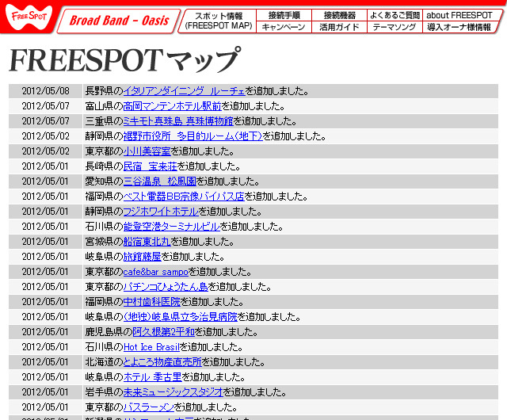Open 能登空港ターミナルビル link

pyautogui.click(x=172, y=226)
